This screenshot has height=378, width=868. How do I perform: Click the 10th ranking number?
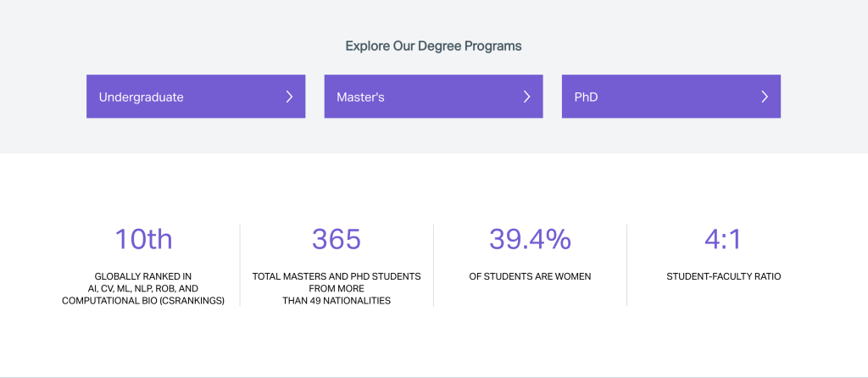point(143,239)
